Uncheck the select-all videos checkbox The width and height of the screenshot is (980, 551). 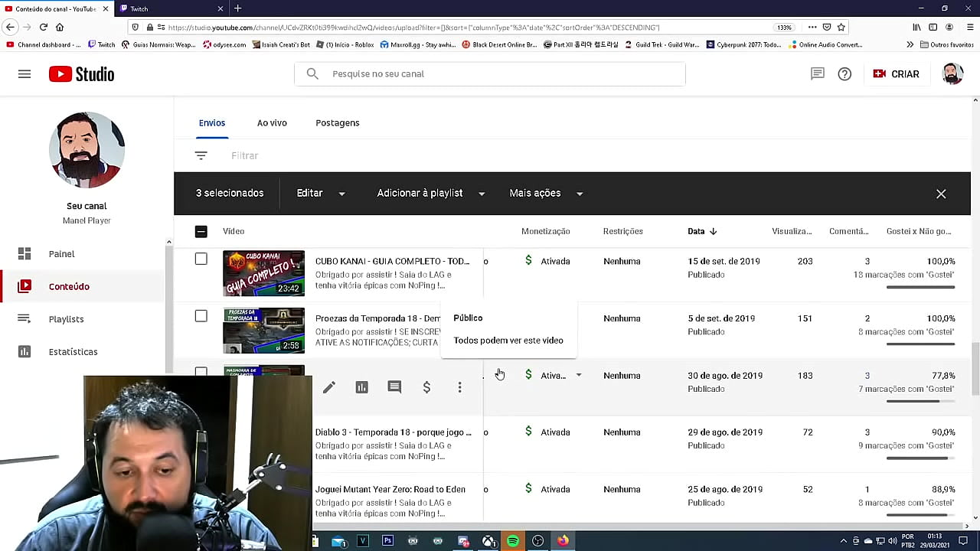click(x=201, y=231)
